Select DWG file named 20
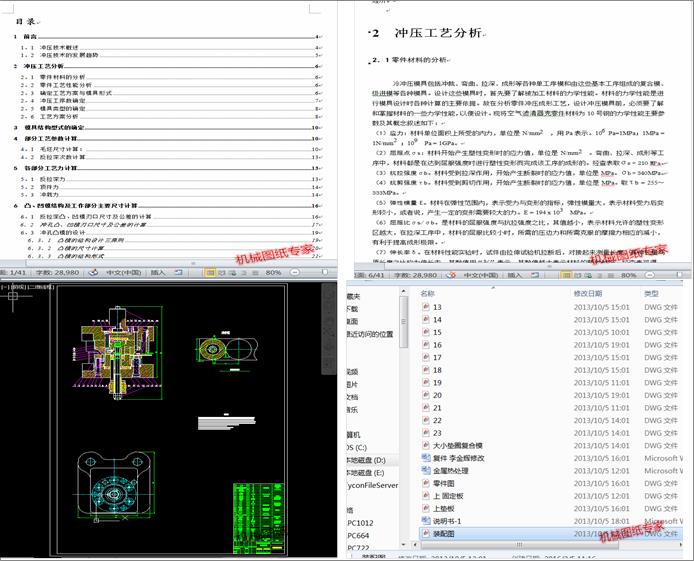Image resolution: width=694 pixels, height=561 pixels. 550,395
